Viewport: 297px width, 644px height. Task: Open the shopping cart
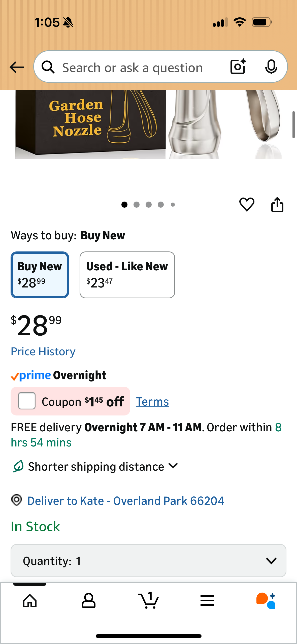click(148, 600)
